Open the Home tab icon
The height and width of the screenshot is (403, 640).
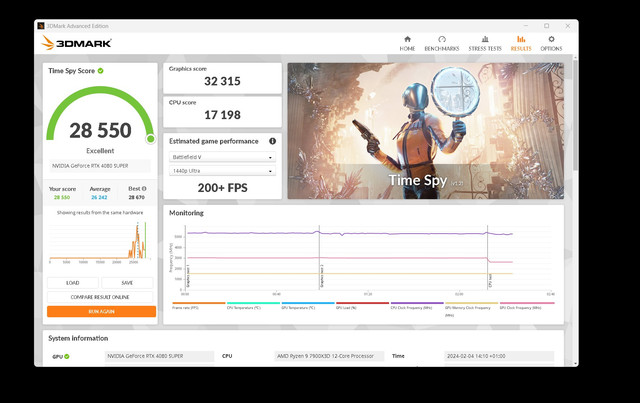pos(407,39)
